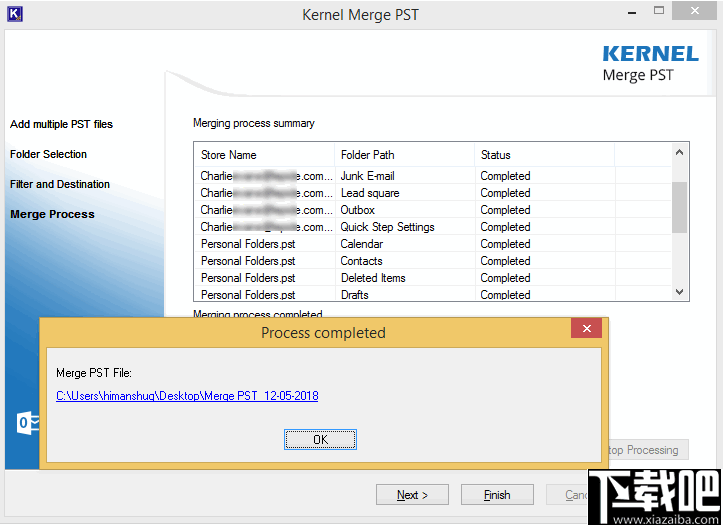The width and height of the screenshot is (723, 525).
Task: Select the Deleted Items folder row
Action: 433,278
